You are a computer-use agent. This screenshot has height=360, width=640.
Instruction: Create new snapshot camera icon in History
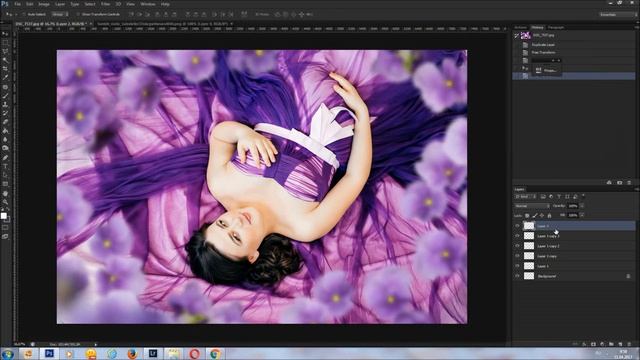(x=620, y=182)
